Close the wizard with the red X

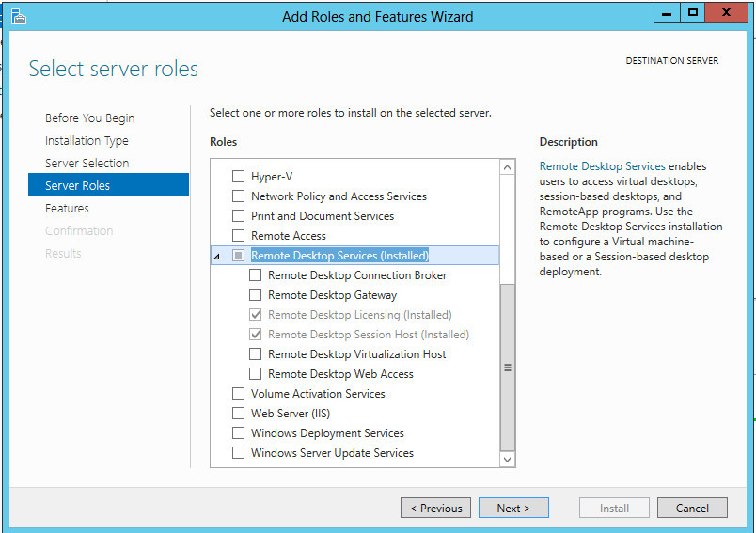(726, 13)
